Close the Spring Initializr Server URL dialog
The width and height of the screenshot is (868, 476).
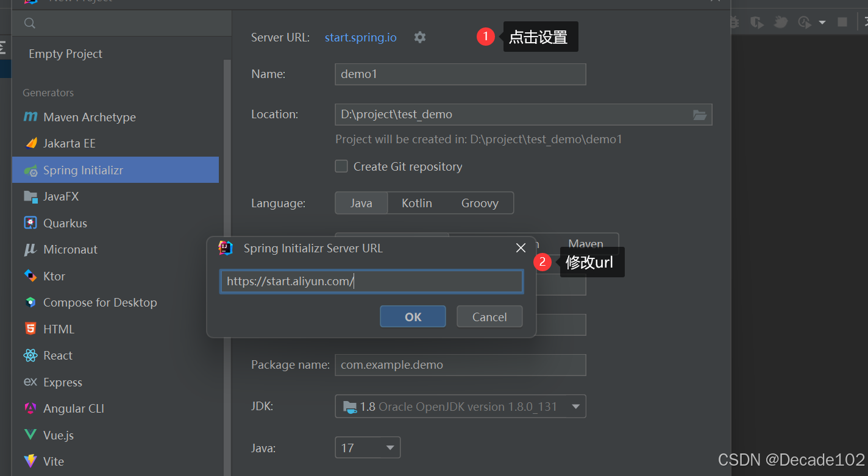(521, 248)
